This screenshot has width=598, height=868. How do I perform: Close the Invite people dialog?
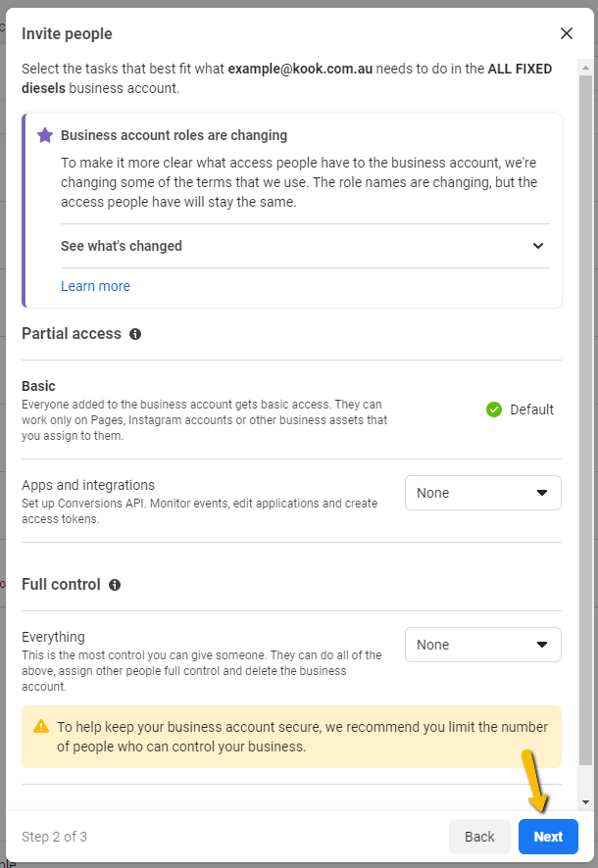566,33
